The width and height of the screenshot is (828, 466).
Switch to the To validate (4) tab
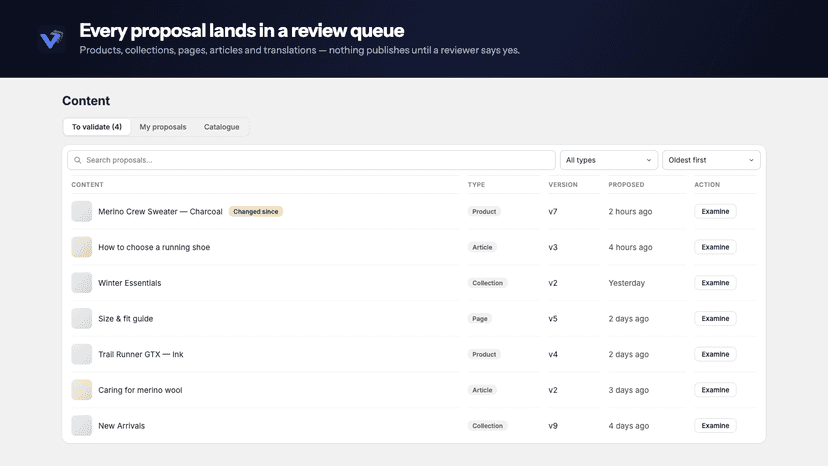tap(97, 127)
